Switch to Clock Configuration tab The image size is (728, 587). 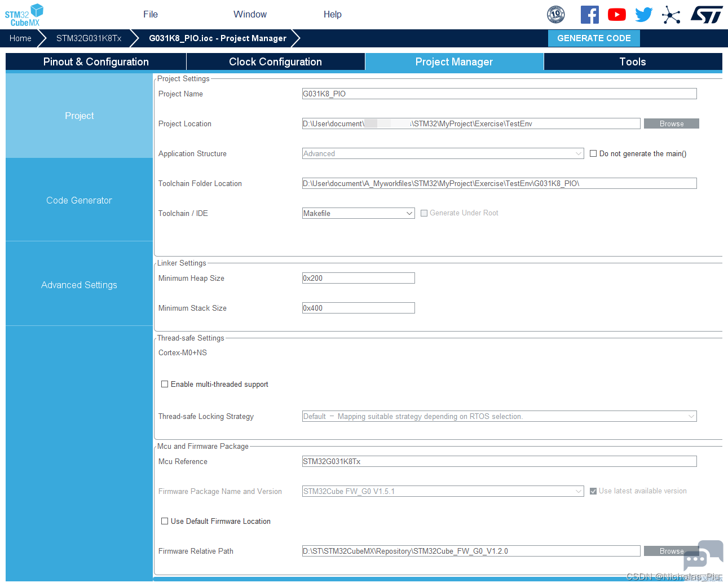(x=275, y=61)
